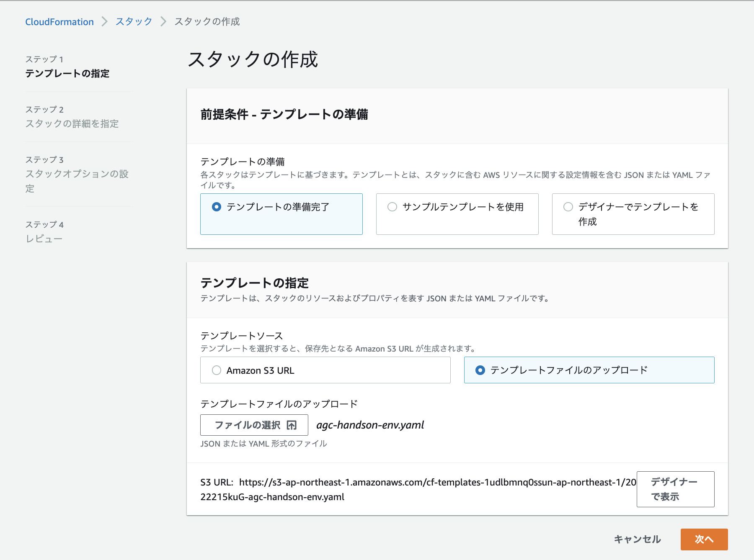Select step 1 テンプレートの指定 in sidebar
This screenshot has height=560, width=754.
tap(67, 74)
